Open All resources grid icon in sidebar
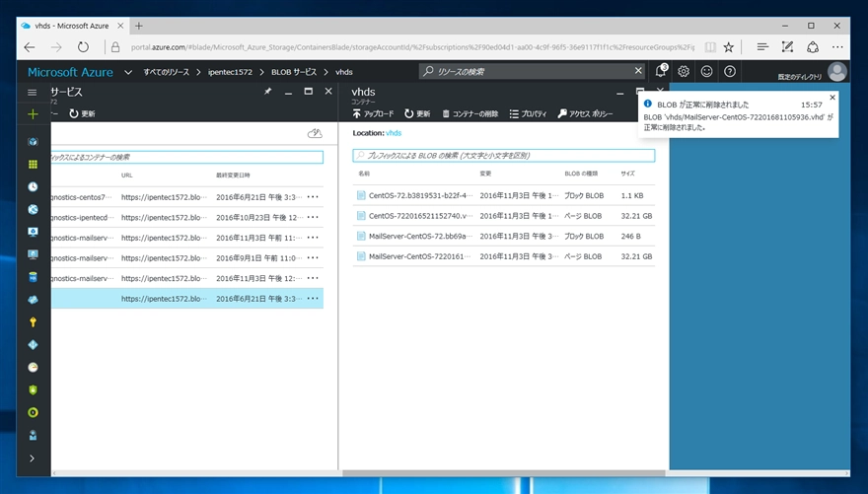Viewport: 868px width, 494px height. coord(33,165)
